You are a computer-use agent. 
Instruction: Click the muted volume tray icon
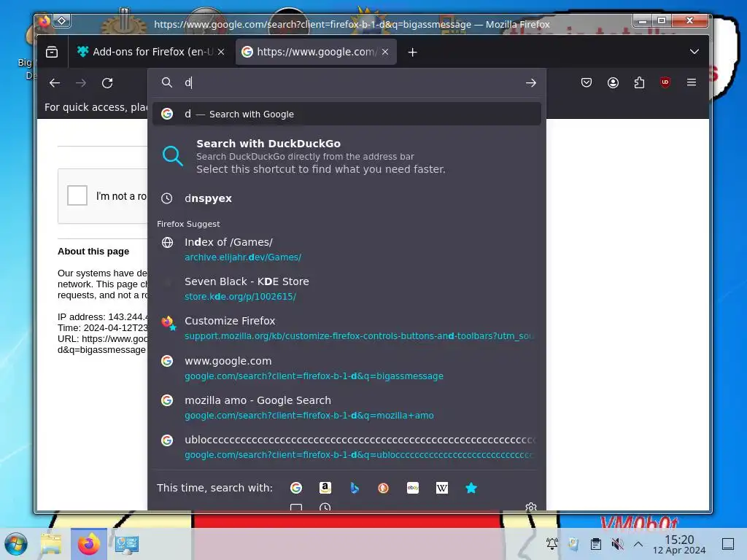617,544
